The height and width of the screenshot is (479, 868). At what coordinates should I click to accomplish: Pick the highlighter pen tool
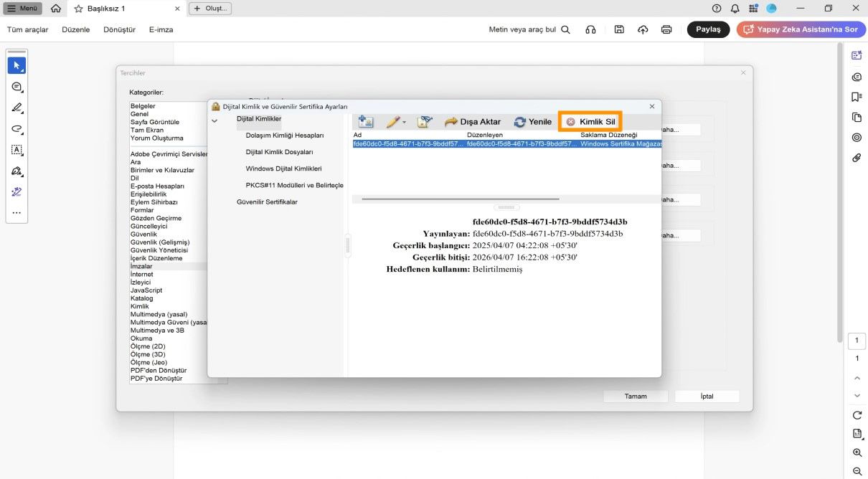tap(16, 108)
